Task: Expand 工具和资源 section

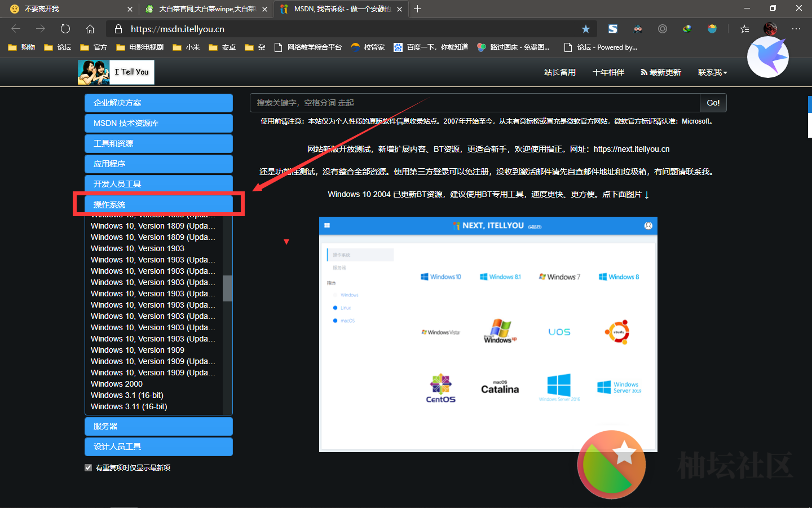Action: [x=158, y=143]
